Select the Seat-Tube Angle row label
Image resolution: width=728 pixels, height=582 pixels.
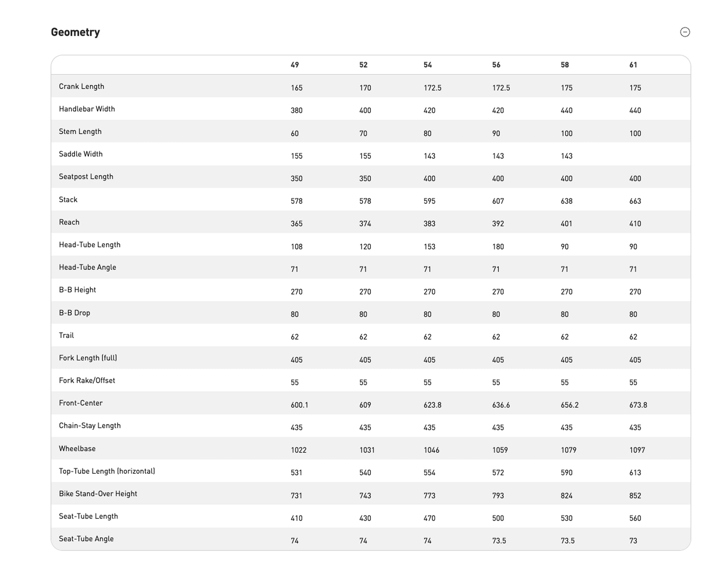pos(86,539)
